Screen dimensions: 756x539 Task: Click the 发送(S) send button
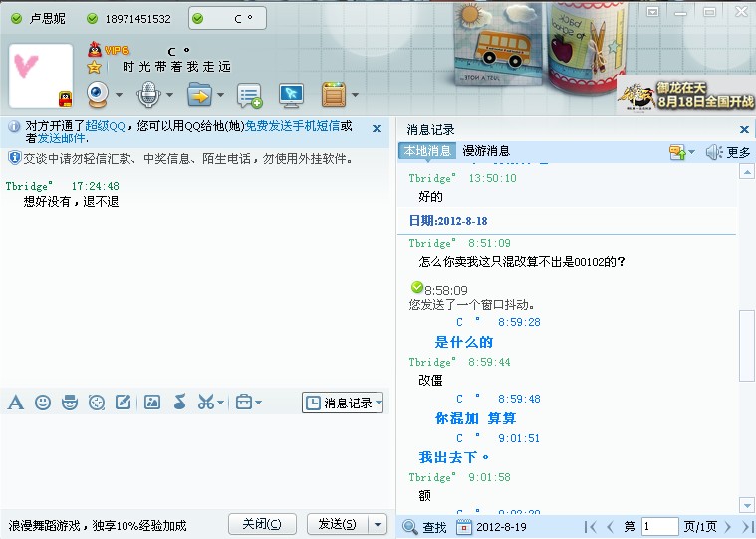point(336,524)
